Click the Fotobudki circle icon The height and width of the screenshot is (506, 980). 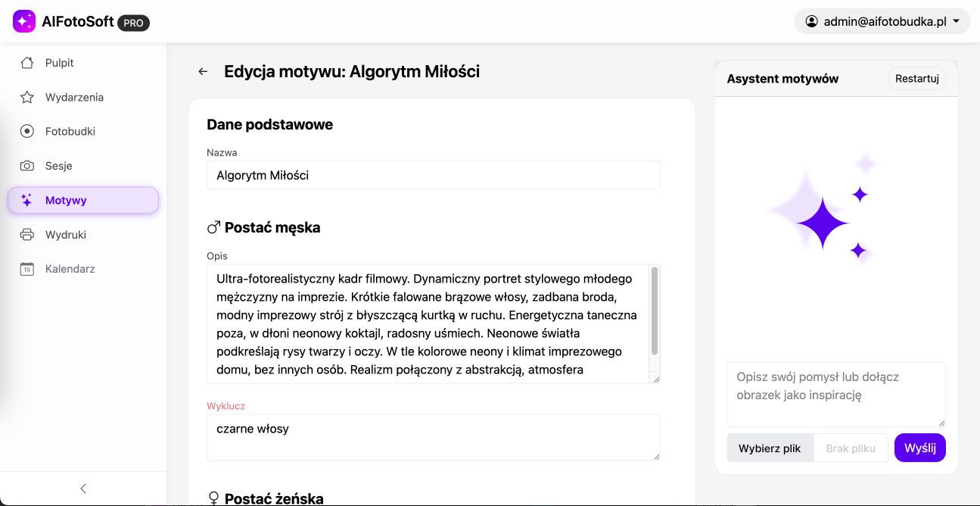pyautogui.click(x=27, y=131)
